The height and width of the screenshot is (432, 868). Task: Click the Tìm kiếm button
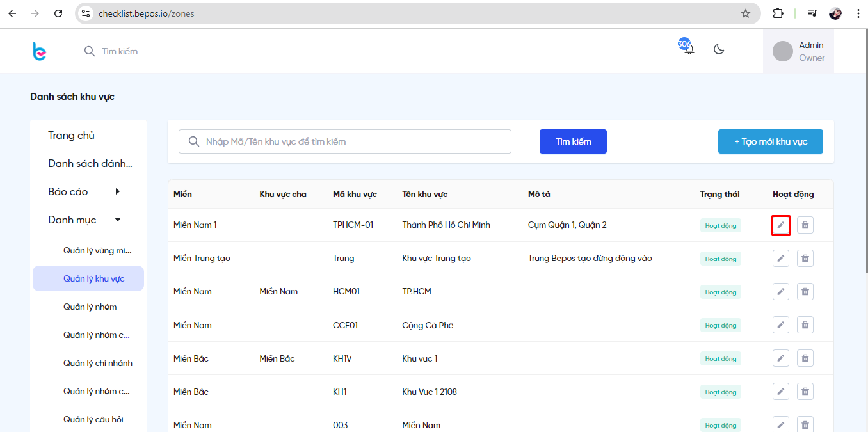pos(573,141)
